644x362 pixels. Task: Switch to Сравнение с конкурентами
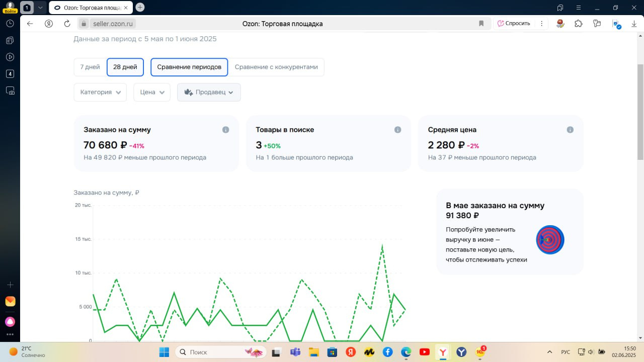[276, 67]
